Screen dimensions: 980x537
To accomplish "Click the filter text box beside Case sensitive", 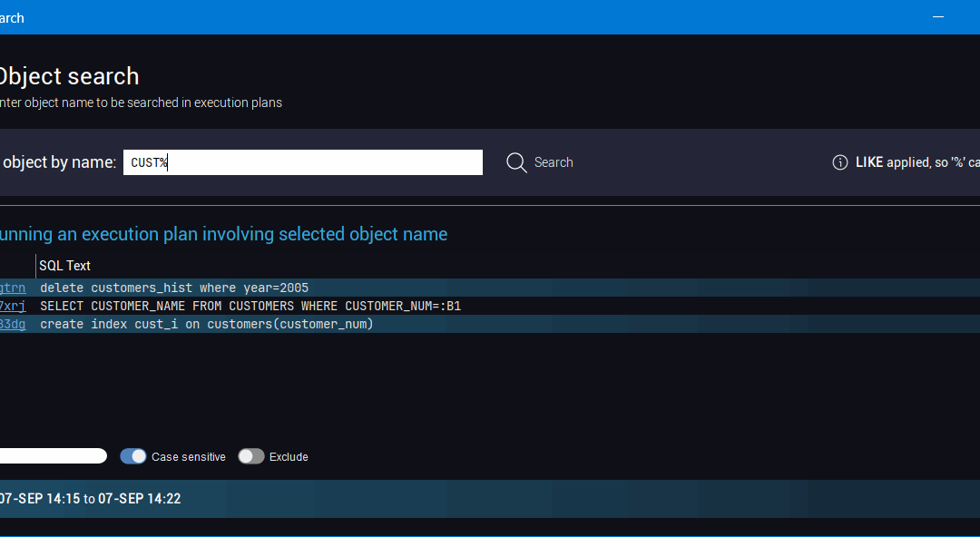I will (54, 455).
